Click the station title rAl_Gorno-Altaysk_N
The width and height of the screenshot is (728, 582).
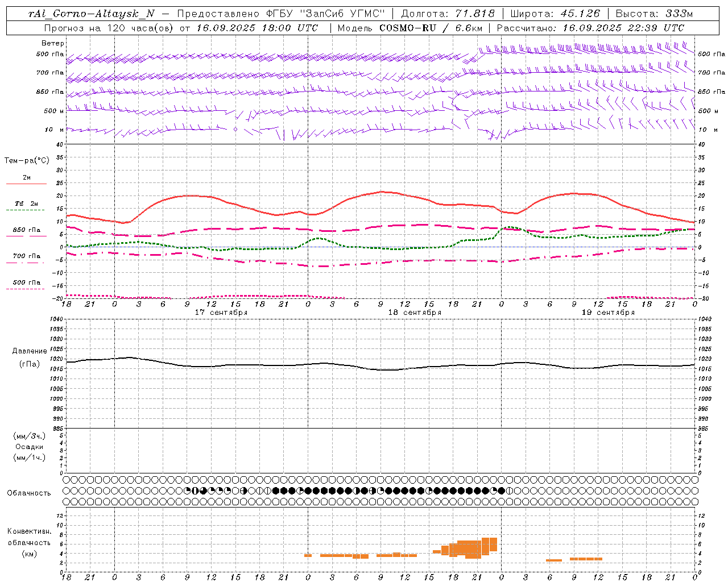(x=91, y=14)
